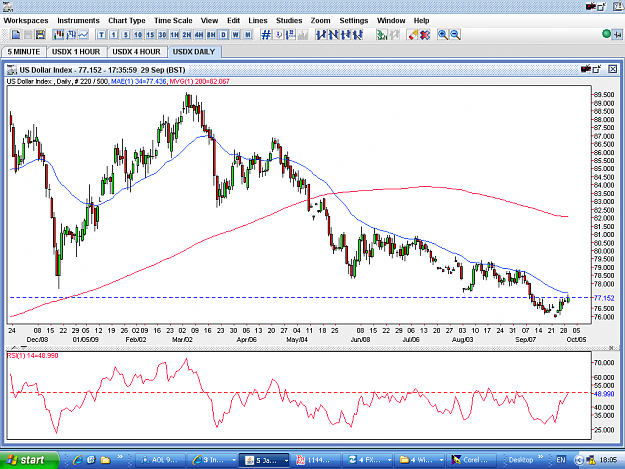Open AOL 9 taskbar button
This screenshot has height=469, width=625.
pos(160,460)
